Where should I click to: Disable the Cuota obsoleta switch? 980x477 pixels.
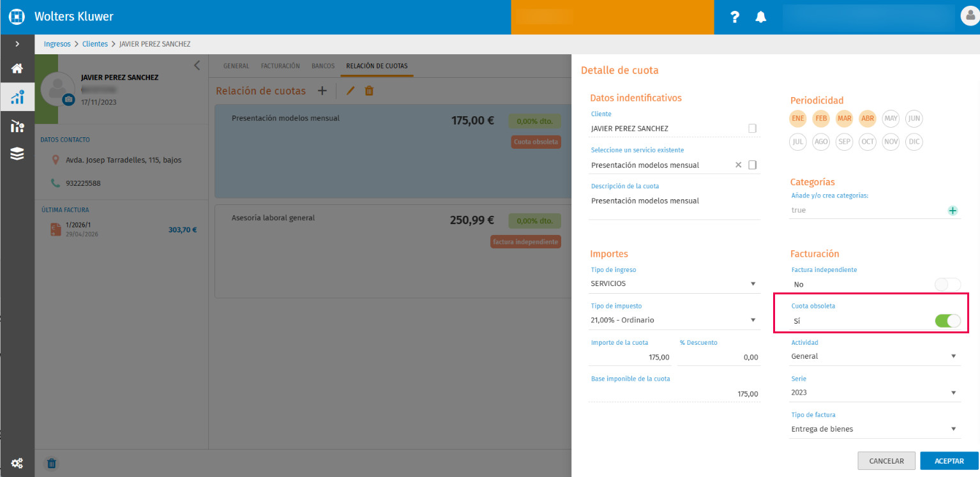pos(947,321)
